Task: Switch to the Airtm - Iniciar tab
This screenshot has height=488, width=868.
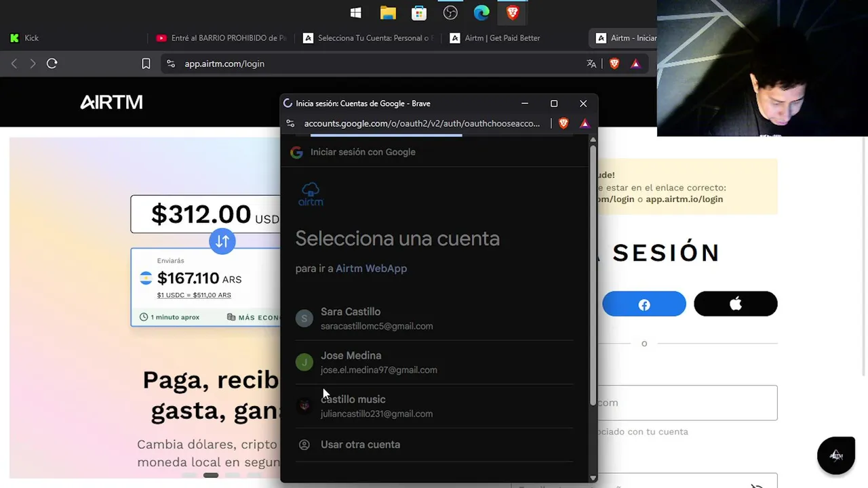Action: tap(624, 38)
